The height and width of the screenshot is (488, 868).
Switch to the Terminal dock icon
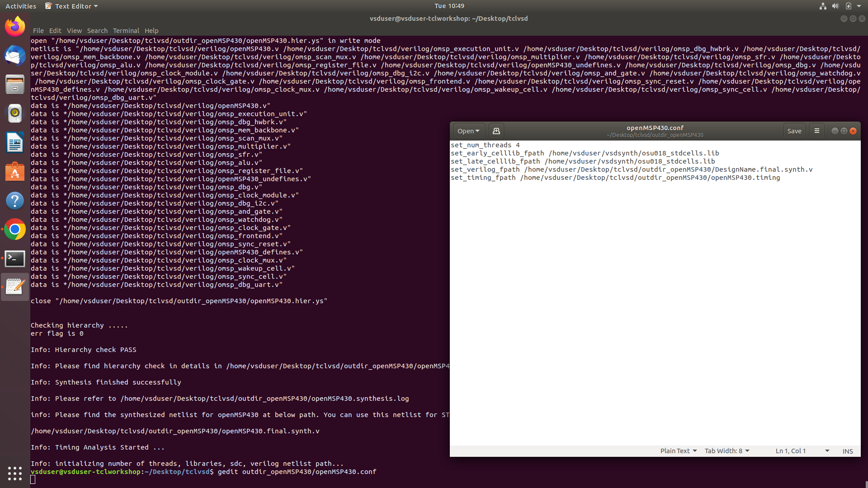tap(15, 258)
